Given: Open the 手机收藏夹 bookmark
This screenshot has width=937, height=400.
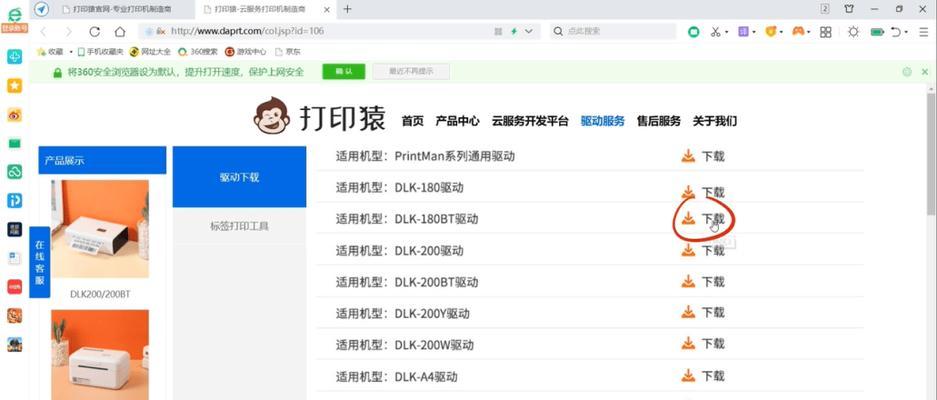Looking at the screenshot, I should click(x=100, y=52).
